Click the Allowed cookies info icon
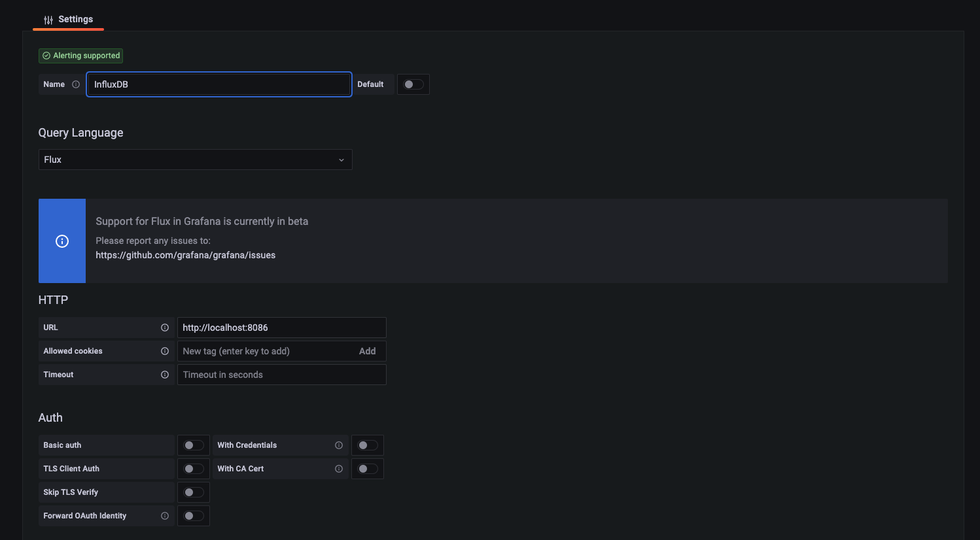This screenshot has height=540, width=980. tap(165, 351)
